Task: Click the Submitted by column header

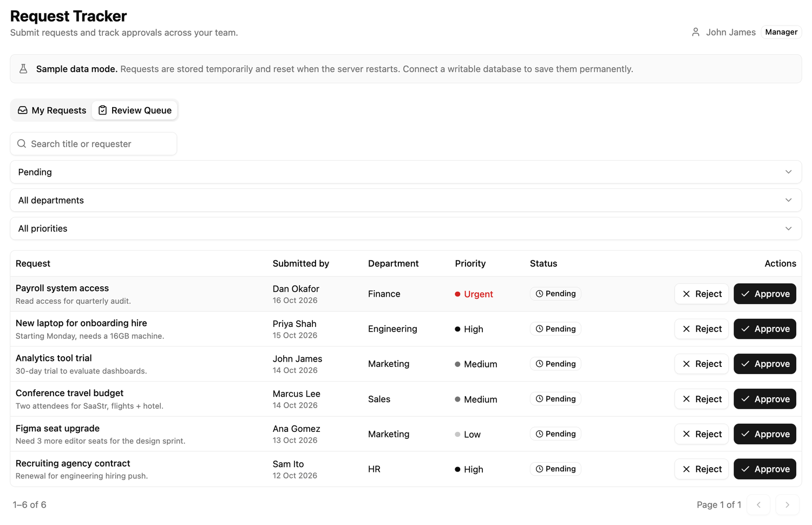Action: 301,264
